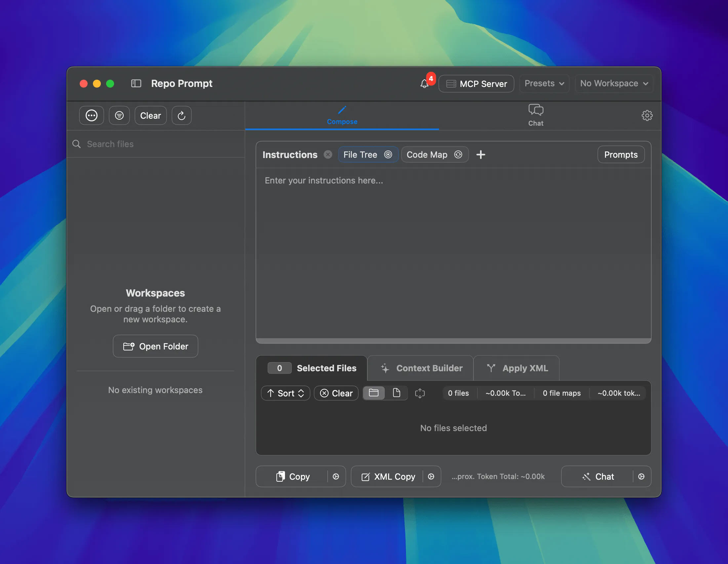Screen dimensions: 728x564
Task: Toggle the File Tree option
Action: click(368, 155)
